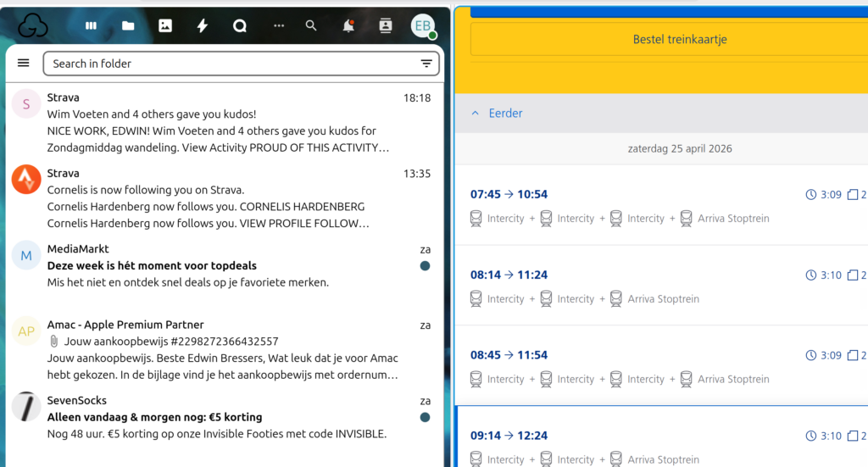
Task: Toggle unread dot on SevenSocks email
Action: (425, 417)
